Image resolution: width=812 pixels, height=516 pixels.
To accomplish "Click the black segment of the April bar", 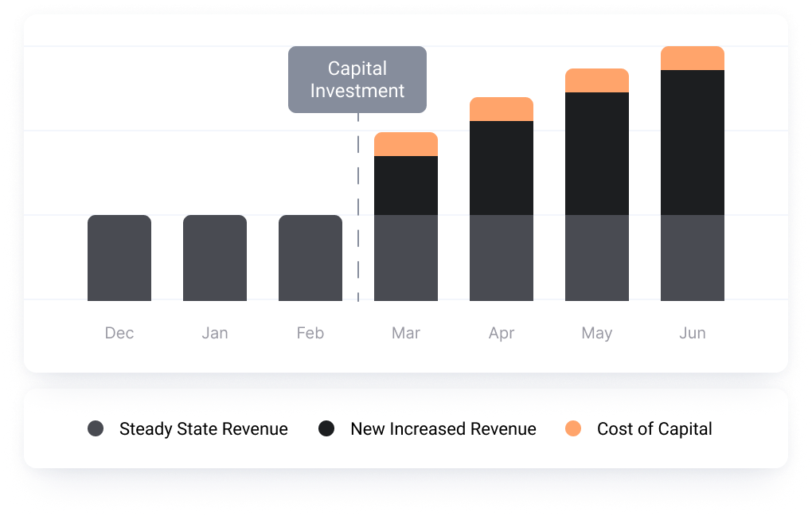I will pyautogui.click(x=502, y=168).
